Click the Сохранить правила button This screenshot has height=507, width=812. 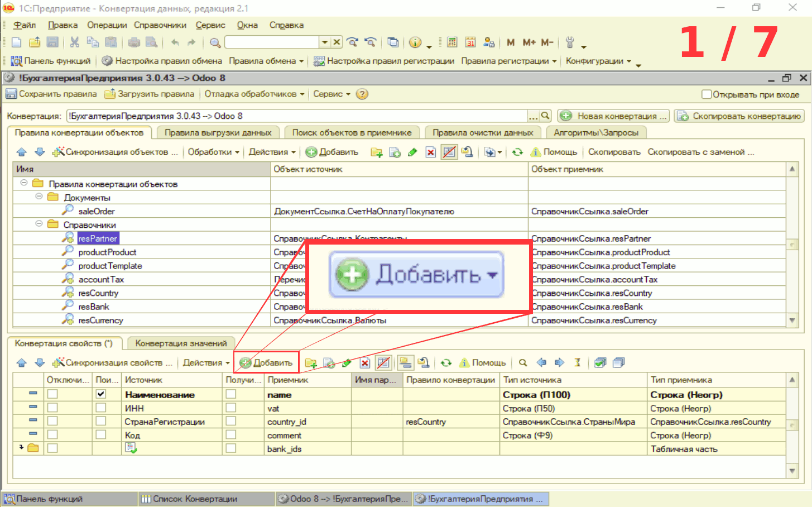point(51,94)
